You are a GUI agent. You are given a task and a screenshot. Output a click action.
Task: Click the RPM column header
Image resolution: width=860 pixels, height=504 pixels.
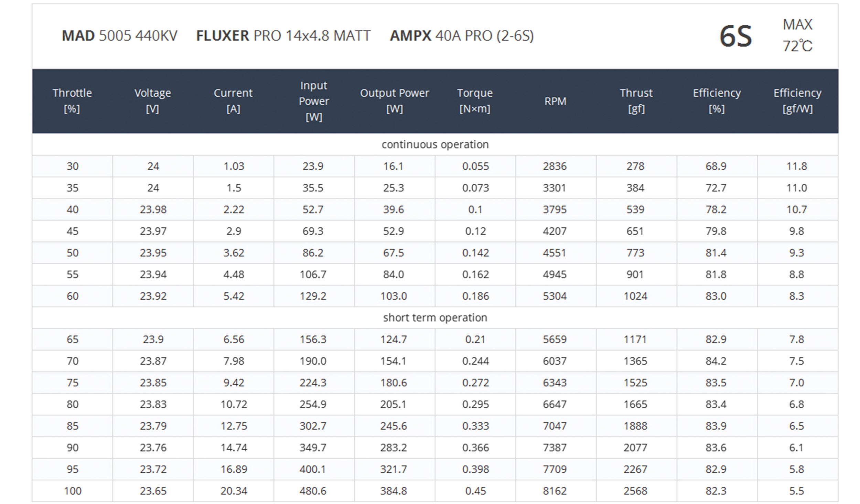(555, 101)
